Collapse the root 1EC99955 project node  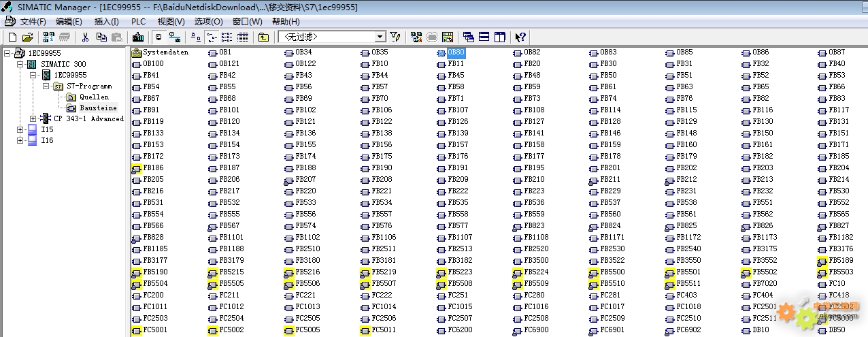tap(9, 53)
